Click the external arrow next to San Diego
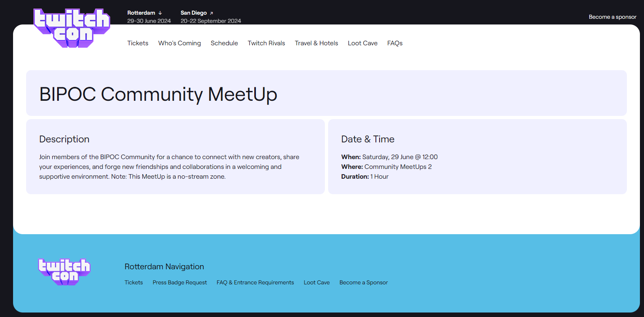 coord(211,13)
